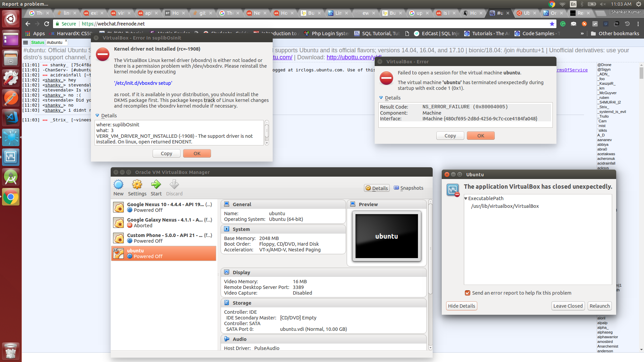Select Google Galaxy Nexus aborted VM
The width and height of the screenshot is (644, 362).
tap(164, 223)
